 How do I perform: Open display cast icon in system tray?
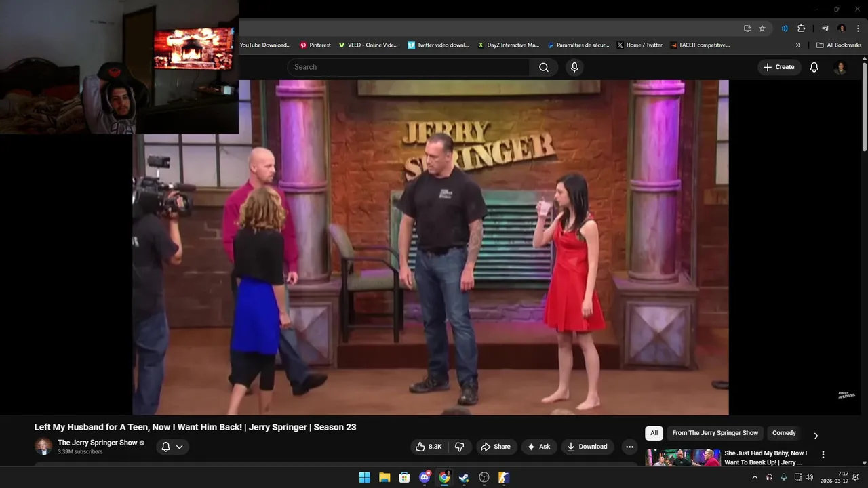tap(798, 477)
